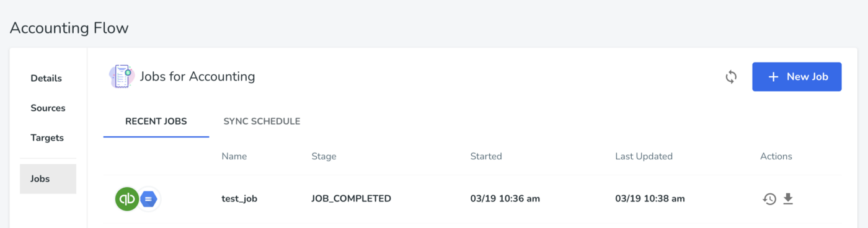Switch to the Sync Schedule tab
Viewport: 868px width, 228px height.
tap(262, 121)
